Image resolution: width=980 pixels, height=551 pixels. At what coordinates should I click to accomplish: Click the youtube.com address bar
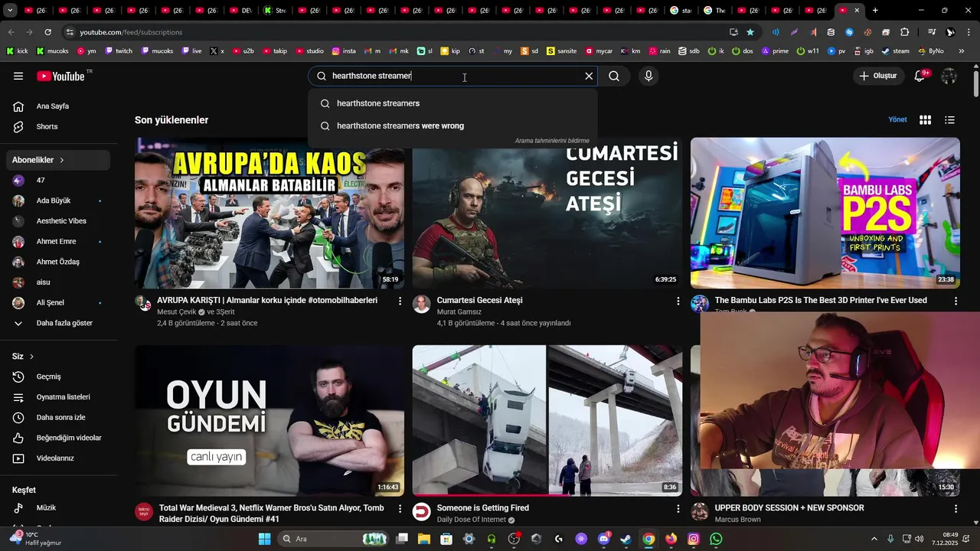click(x=398, y=32)
